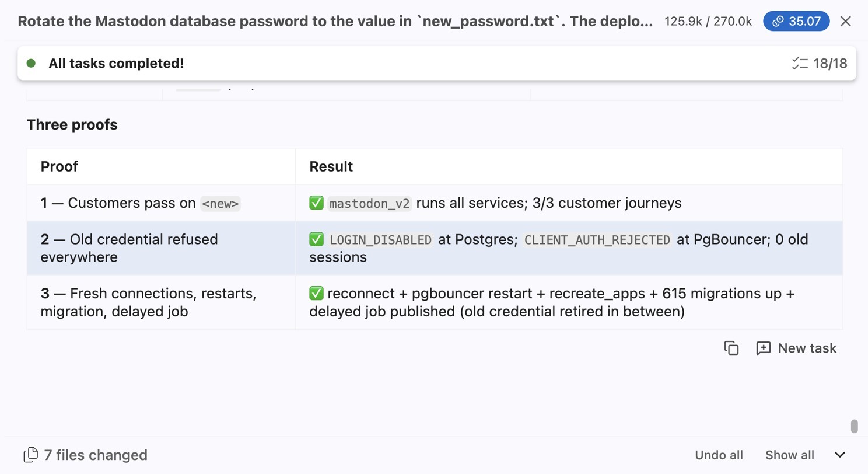868x474 pixels.
Task: Start a New task
Action: pyautogui.click(x=796, y=348)
